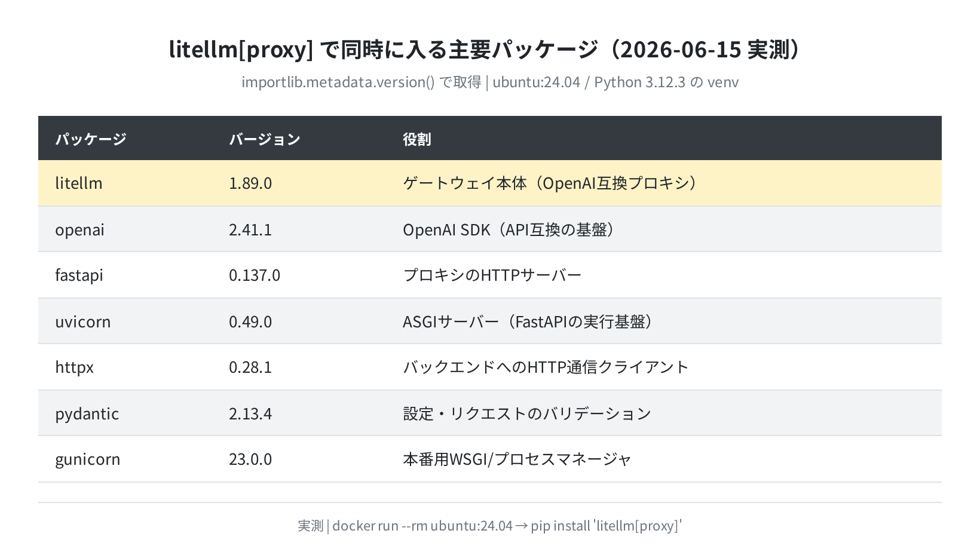
Task: Select version cell '0.49.0'
Action: [250, 321]
